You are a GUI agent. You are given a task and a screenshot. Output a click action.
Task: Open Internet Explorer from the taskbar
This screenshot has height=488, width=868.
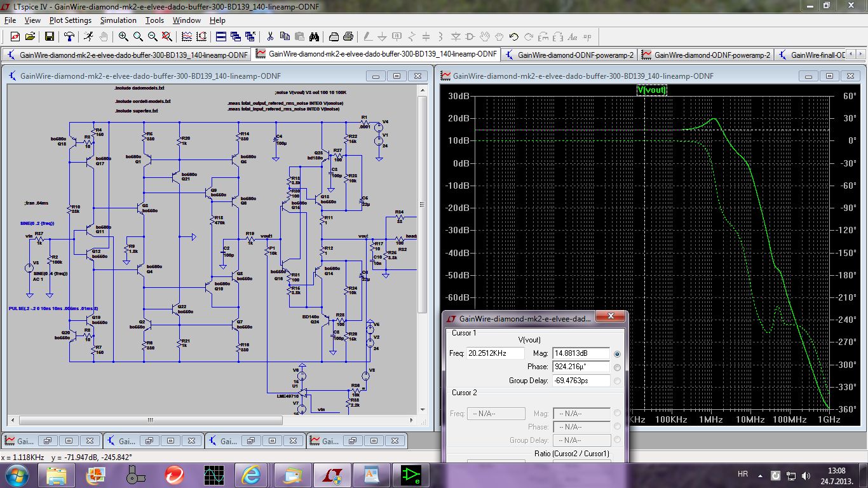click(251, 475)
